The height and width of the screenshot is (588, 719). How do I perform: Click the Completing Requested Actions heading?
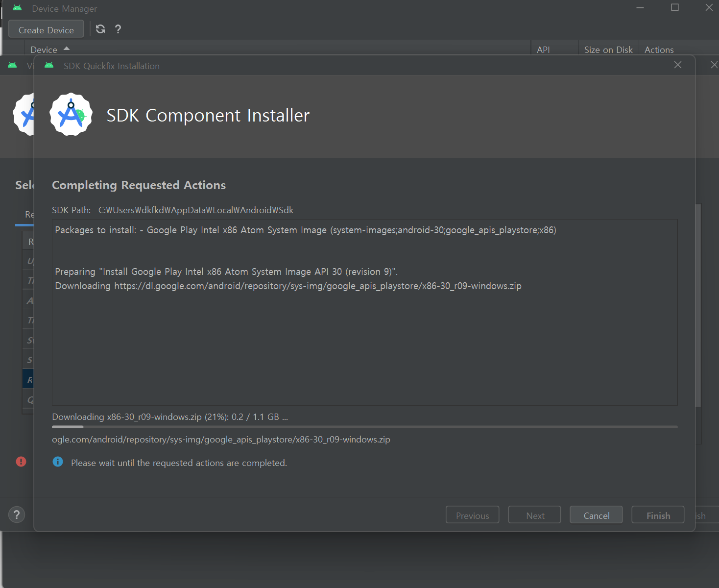click(139, 185)
